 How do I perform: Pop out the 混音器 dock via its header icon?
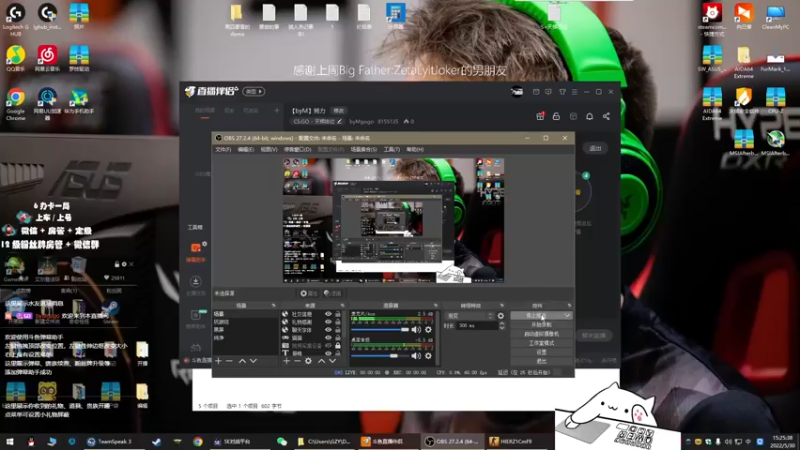pos(435,305)
